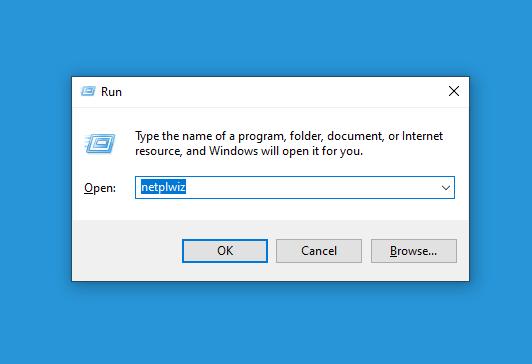Click the large Run icon beside the description
This screenshot has width=532, height=364.
[x=100, y=143]
